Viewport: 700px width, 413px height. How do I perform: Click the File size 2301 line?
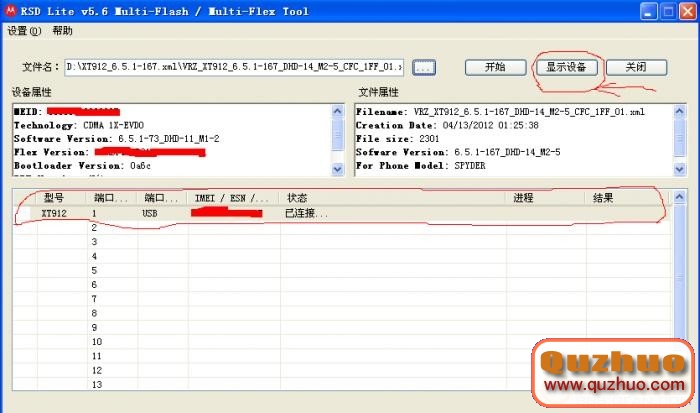397,139
